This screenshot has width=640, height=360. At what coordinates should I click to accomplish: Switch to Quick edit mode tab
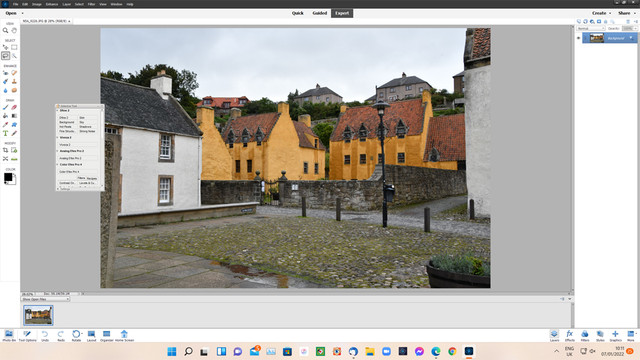298,13
